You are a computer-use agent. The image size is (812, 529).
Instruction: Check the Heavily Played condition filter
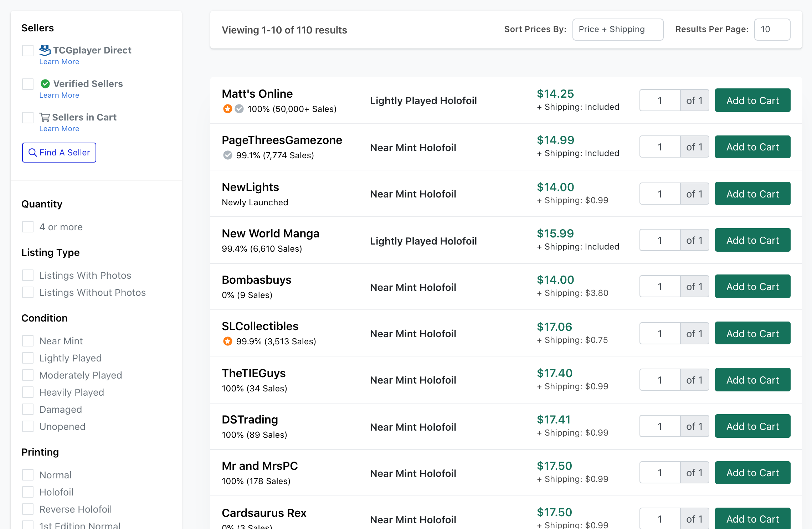click(28, 392)
